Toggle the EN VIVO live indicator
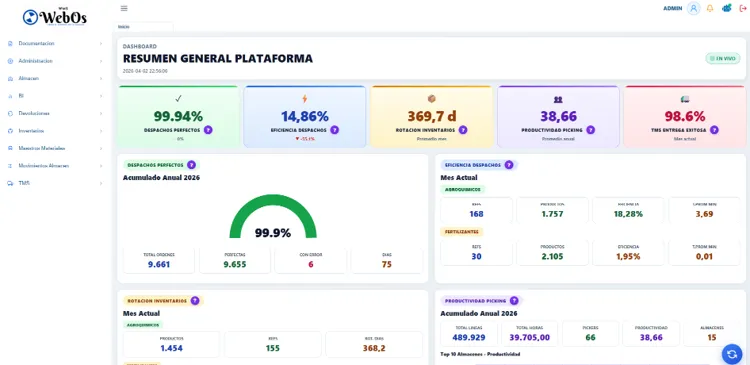The height and width of the screenshot is (365, 750). click(723, 58)
